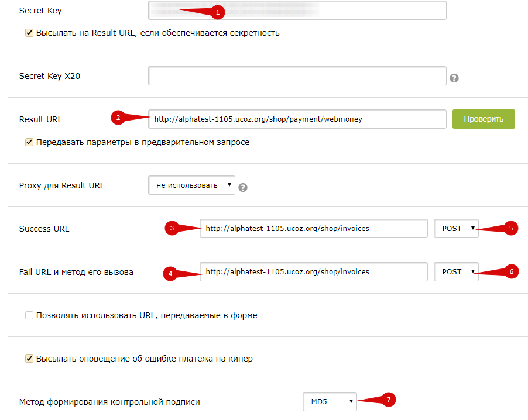The height and width of the screenshot is (420, 528).
Task: Click red annotation marker number 3
Action: pyautogui.click(x=172, y=229)
